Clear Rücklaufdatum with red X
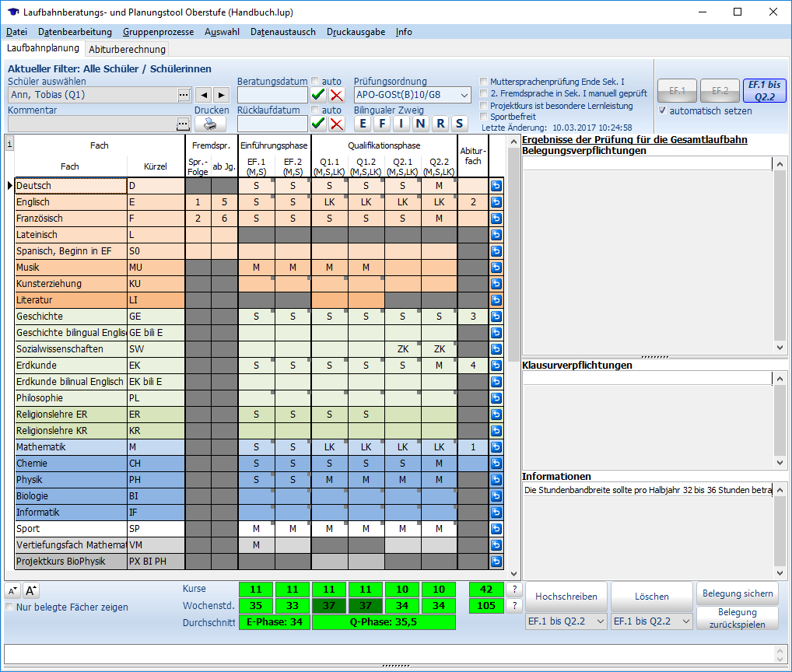 tap(337, 124)
